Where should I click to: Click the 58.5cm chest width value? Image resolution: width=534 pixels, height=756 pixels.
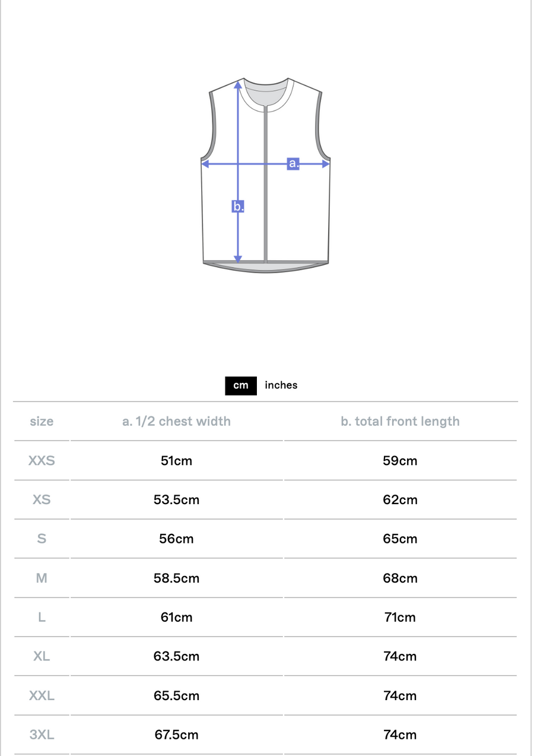click(x=176, y=578)
